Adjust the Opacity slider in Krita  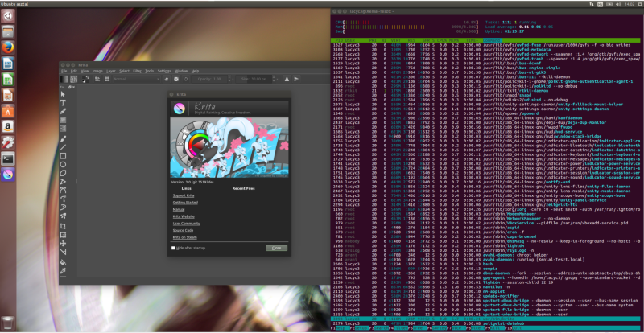[x=209, y=79]
